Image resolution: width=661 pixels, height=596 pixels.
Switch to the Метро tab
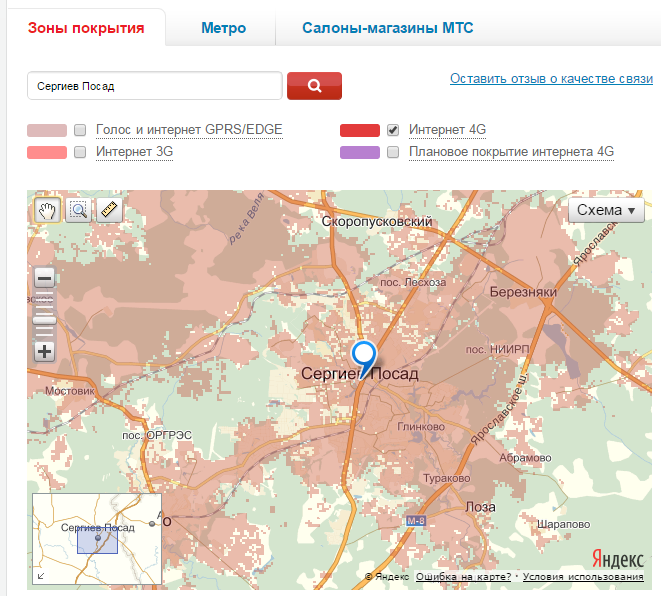(223, 28)
